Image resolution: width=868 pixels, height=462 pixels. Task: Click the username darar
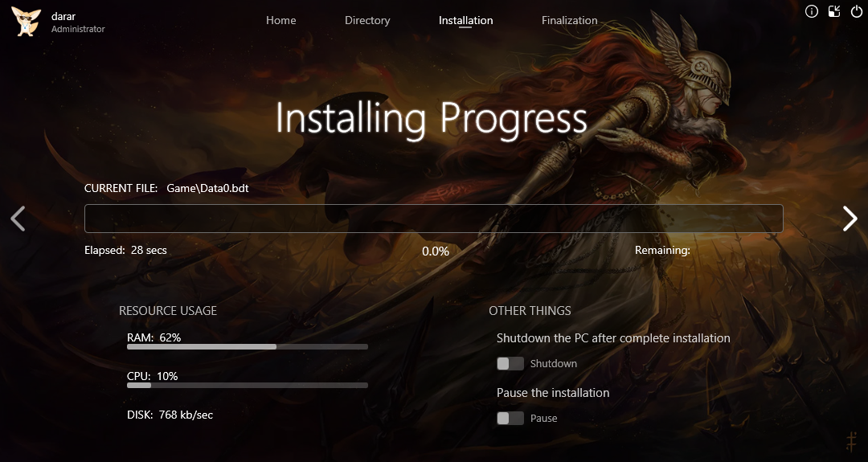(x=63, y=17)
